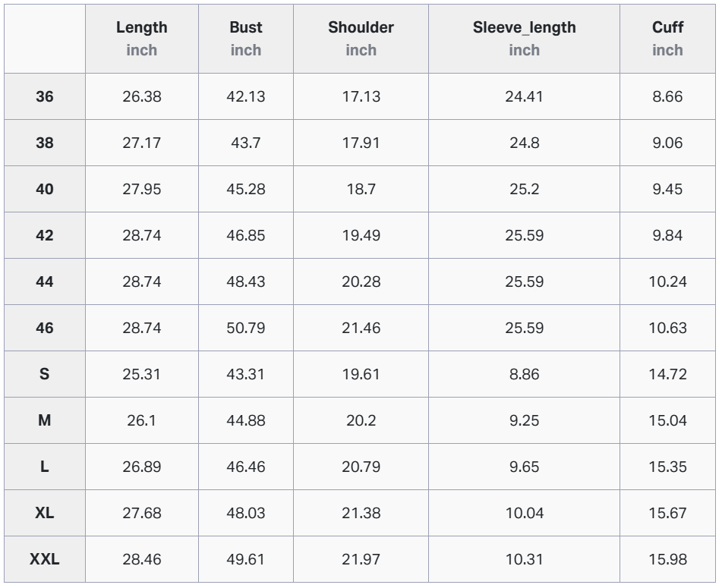Click the size S row header
The height and width of the screenshot is (588, 722).
(x=45, y=374)
